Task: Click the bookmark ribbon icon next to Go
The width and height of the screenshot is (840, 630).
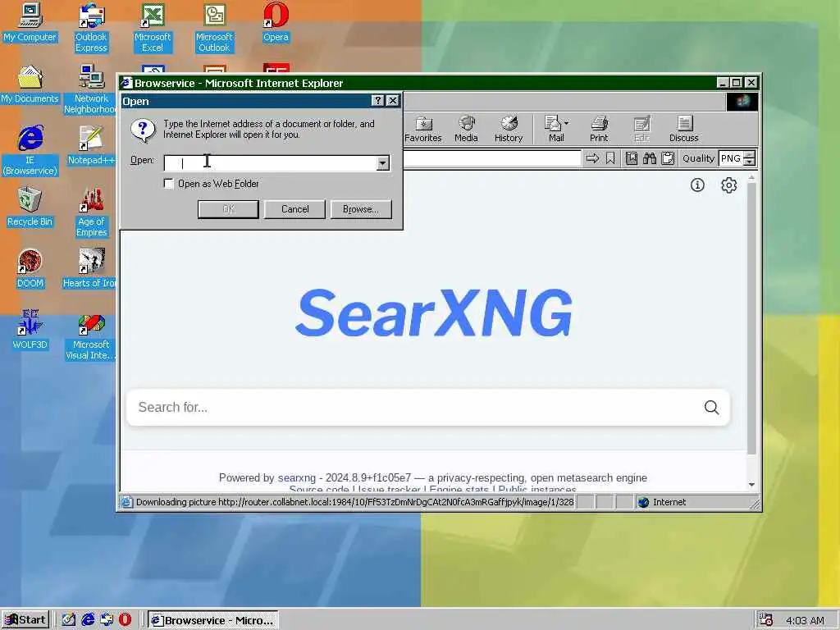Action: [610, 158]
